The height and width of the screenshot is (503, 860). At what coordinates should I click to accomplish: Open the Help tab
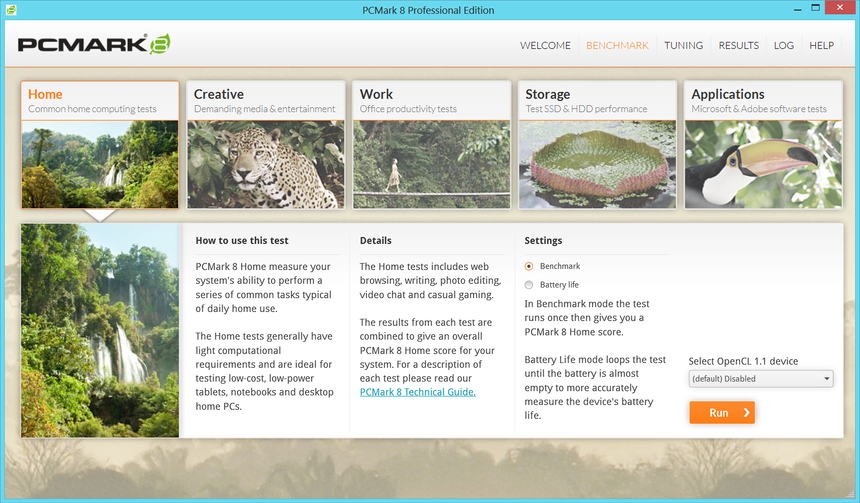822,46
